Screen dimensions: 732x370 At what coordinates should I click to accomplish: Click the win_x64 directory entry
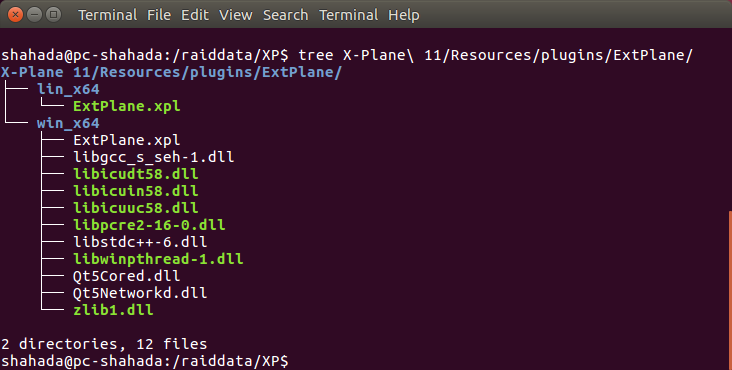point(68,123)
